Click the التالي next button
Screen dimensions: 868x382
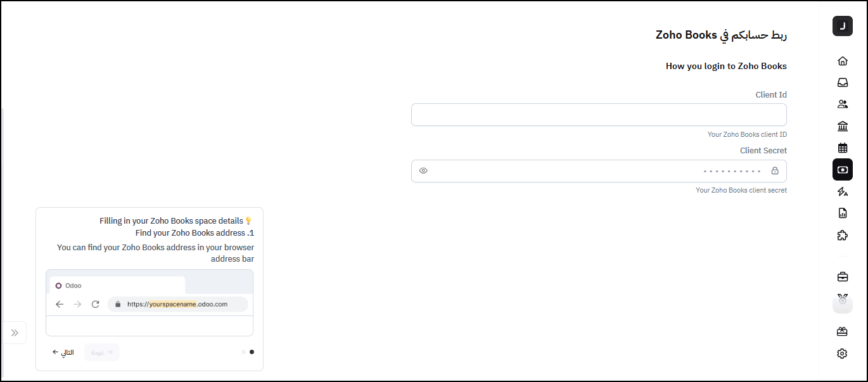[x=63, y=352]
